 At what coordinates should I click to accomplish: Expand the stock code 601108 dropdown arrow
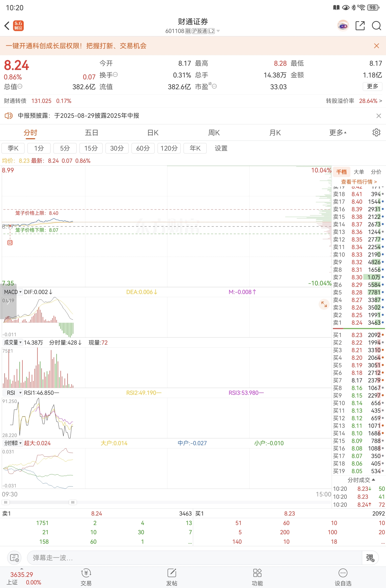click(218, 31)
